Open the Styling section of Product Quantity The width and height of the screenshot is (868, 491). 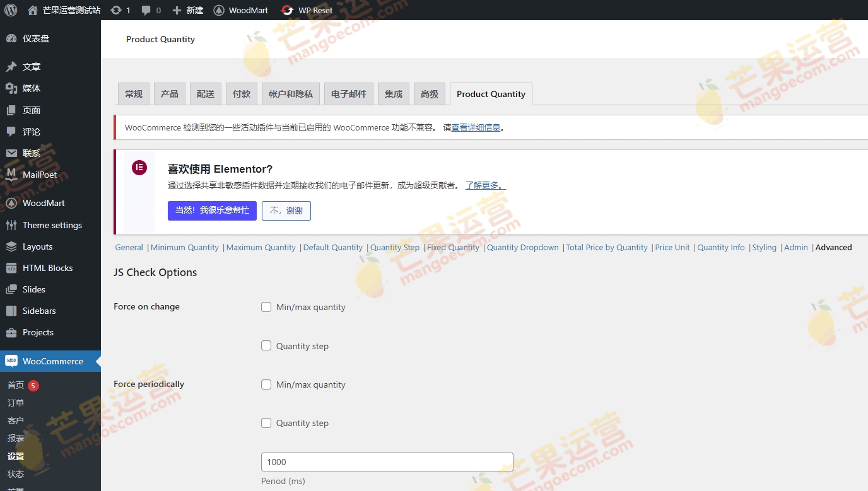click(x=764, y=247)
